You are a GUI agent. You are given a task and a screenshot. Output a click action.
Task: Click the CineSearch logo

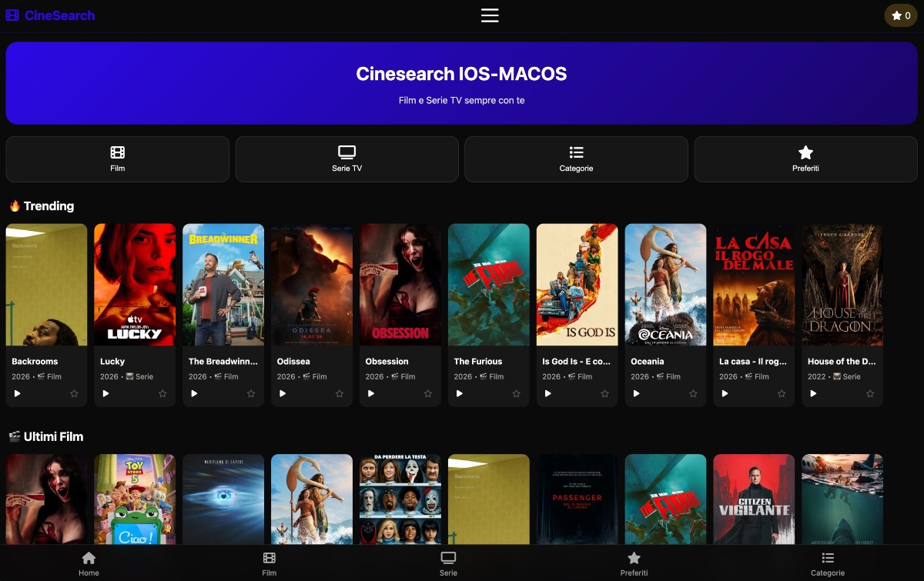[50, 15]
